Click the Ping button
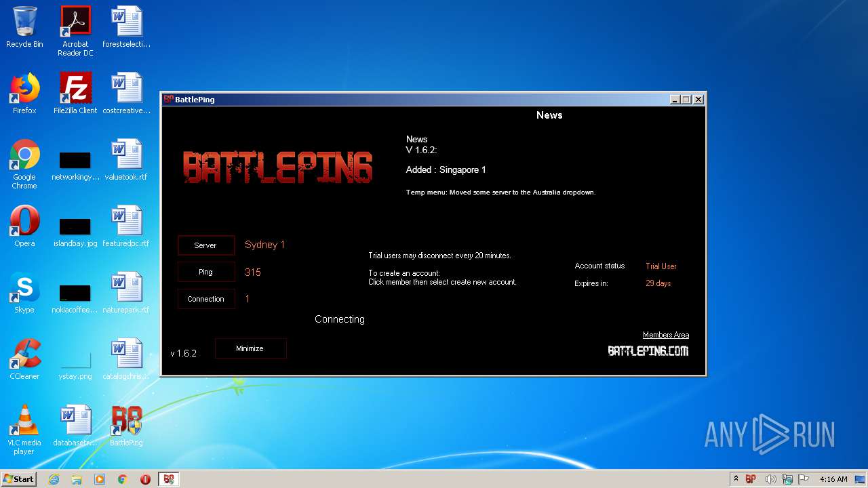The image size is (868, 488). [x=205, y=272]
